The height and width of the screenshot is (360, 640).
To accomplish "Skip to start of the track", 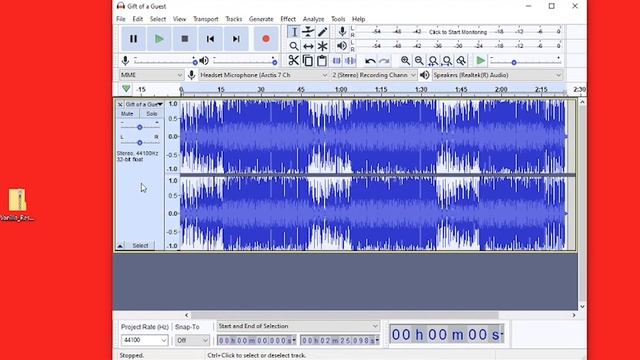I will pyautogui.click(x=210, y=39).
